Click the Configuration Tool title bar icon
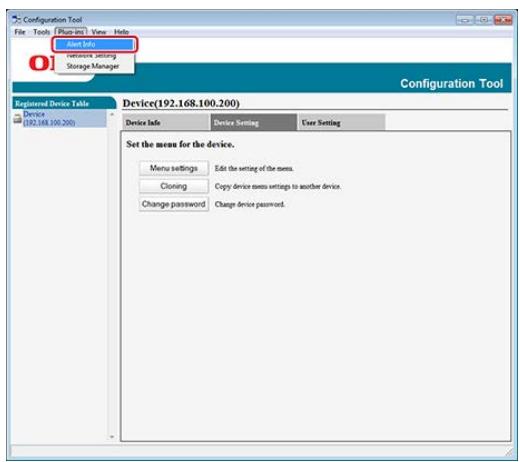520x462 pixels. 17,19
